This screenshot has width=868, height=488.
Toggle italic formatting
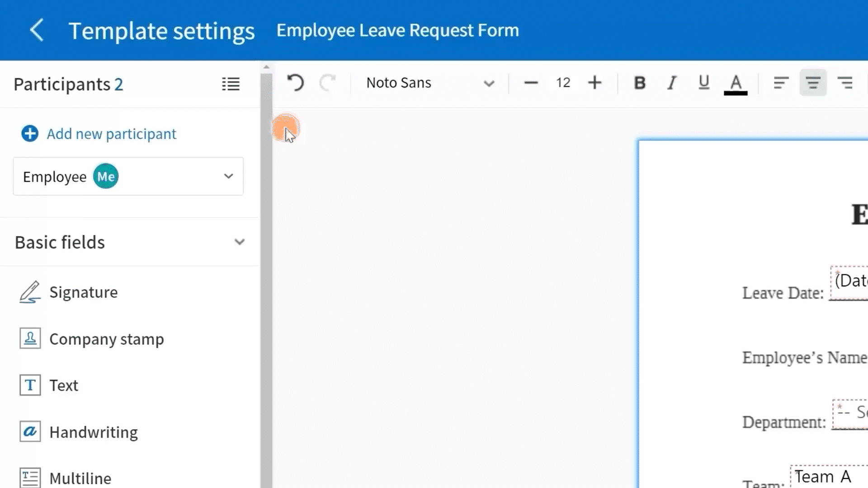[x=672, y=83]
